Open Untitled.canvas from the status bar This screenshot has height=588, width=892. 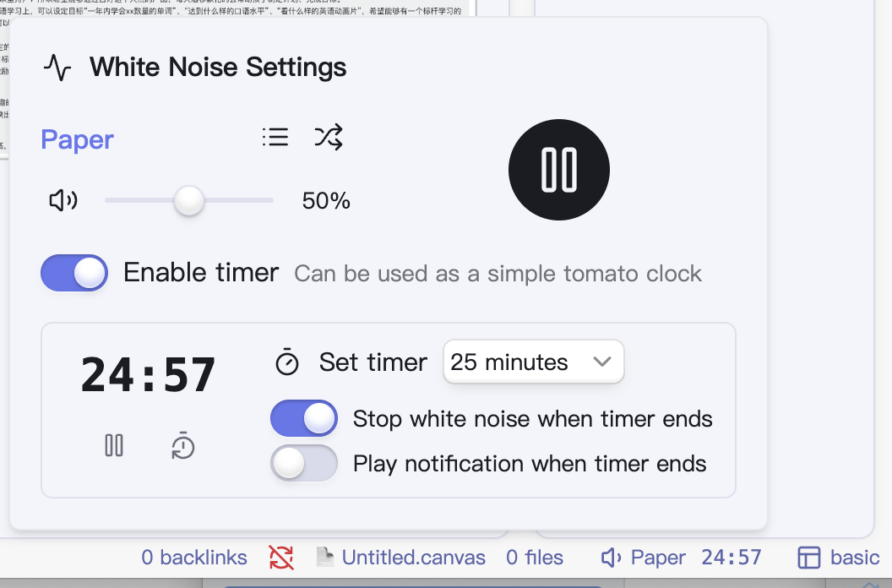[413, 557]
